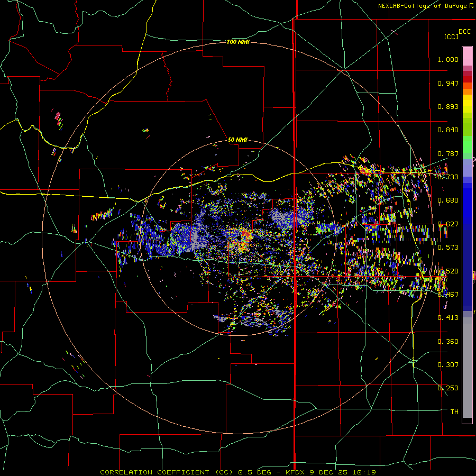Click the 0.947 value on the color scale

click(x=448, y=83)
